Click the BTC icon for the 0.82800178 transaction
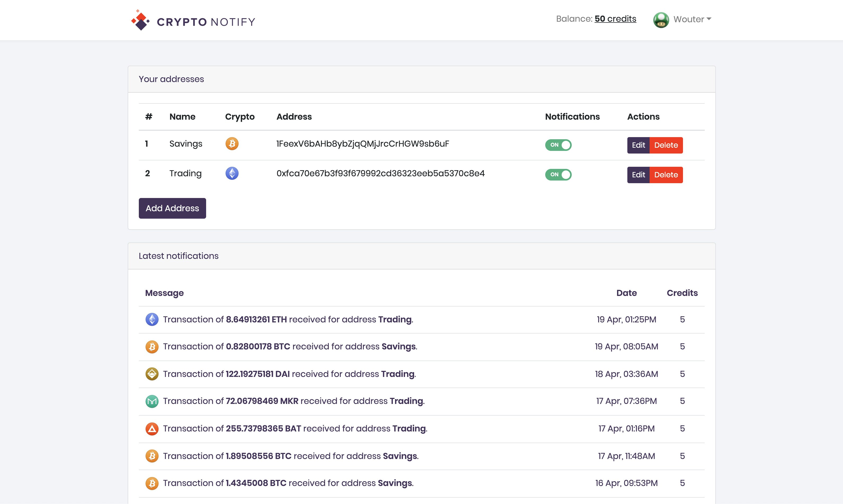Viewport: 843px width, 504px height. pyautogui.click(x=152, y=347)
